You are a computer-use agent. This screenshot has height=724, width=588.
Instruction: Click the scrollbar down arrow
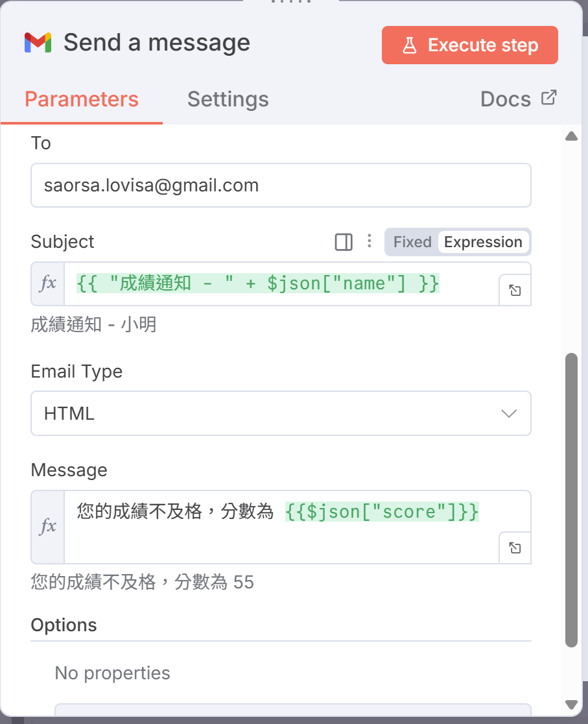click(x=571, y=704)
